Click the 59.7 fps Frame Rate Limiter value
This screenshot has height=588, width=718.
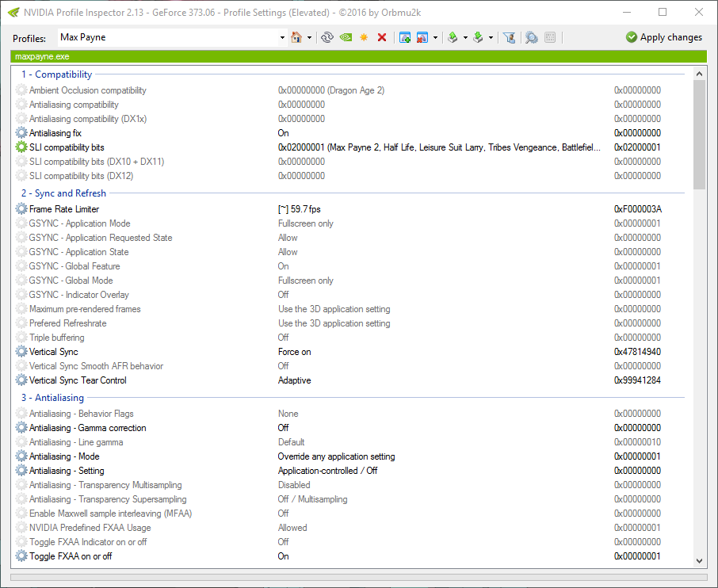(299, 209)
